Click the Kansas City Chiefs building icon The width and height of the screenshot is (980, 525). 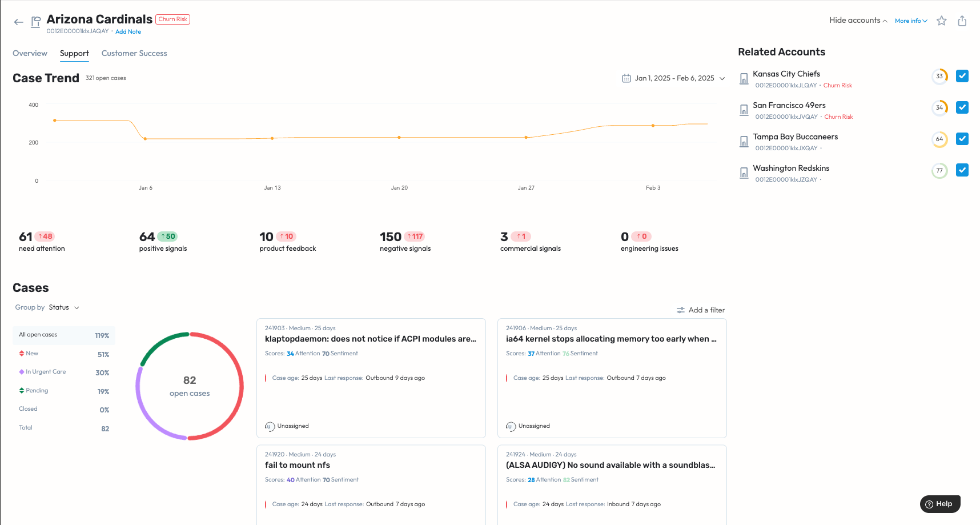point(744,79)
